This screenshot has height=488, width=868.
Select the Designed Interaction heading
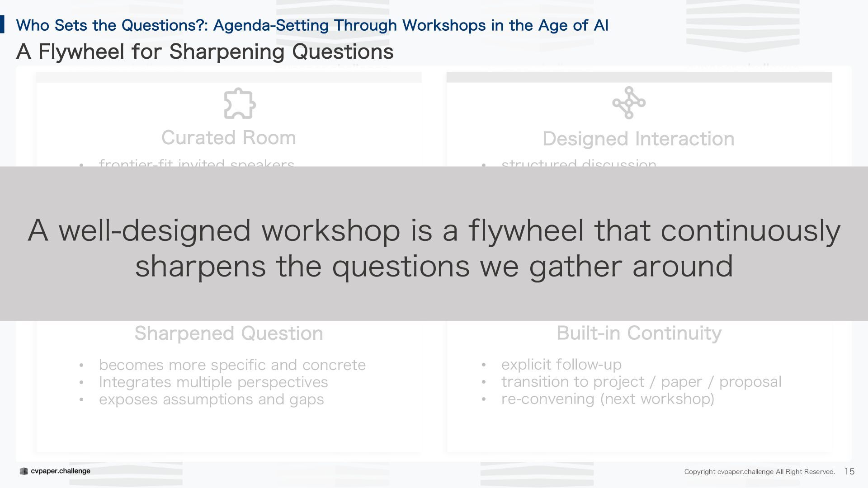(638, 139)
